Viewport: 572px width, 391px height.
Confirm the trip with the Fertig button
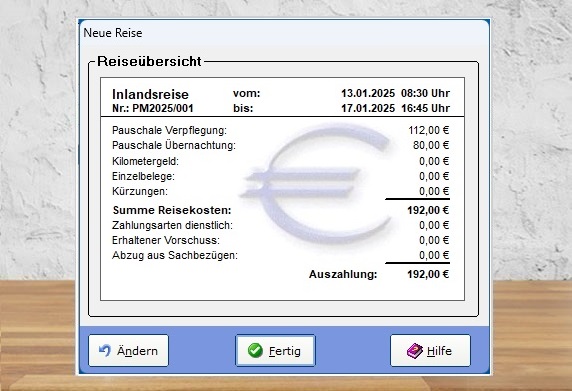[x=275, y=351]
